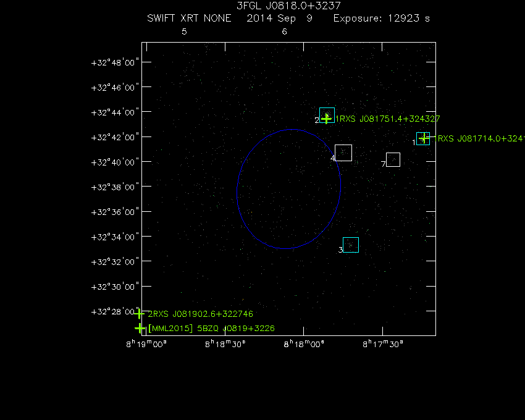Select the white source box numbered 4
This screenshot has height=420, width=525.
(343, 153)
